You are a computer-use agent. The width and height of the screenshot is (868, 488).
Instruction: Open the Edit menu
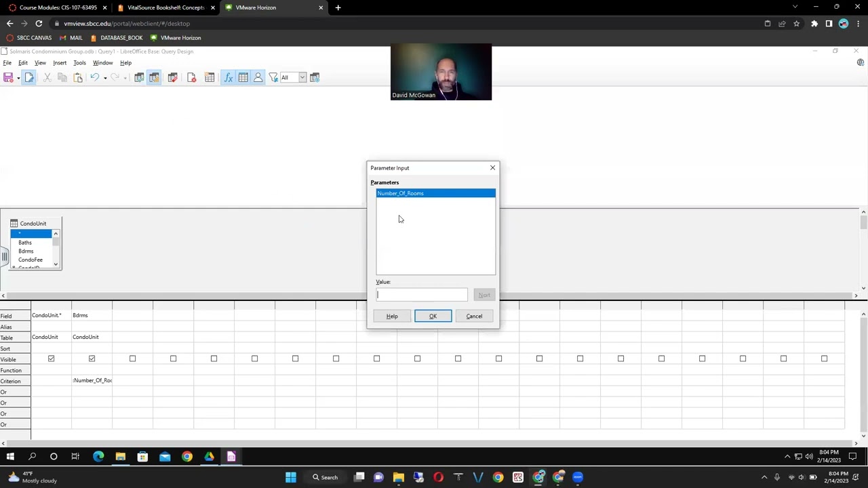coord(23,63)
